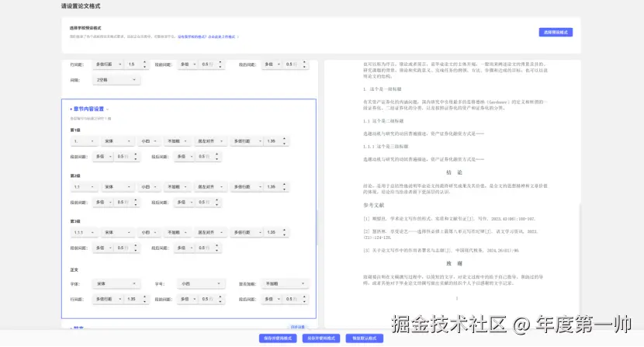Open the 正文 行间距 多倍行距 dropdown

pos(109,299)
